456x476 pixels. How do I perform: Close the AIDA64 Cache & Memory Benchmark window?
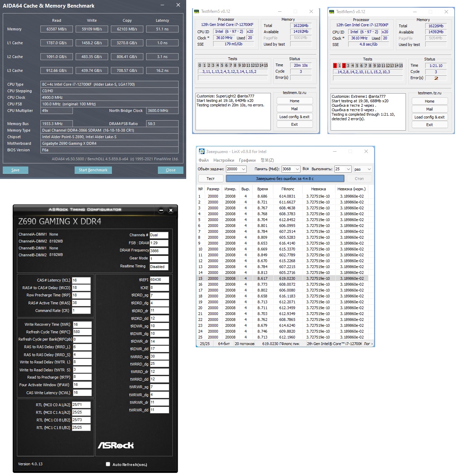pyautogui.click(x=178, y=5)
